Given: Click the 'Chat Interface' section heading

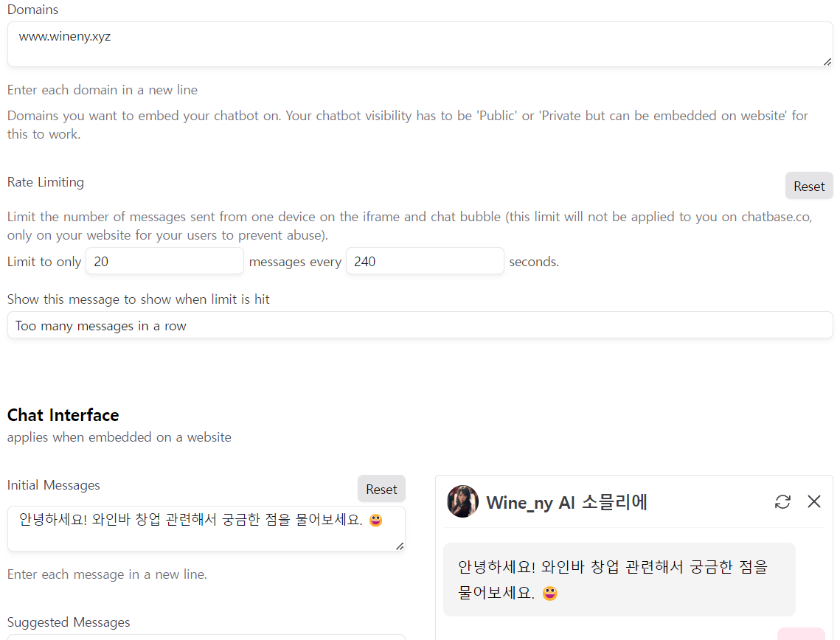Looking at the screenshot, I should (63, 415).
